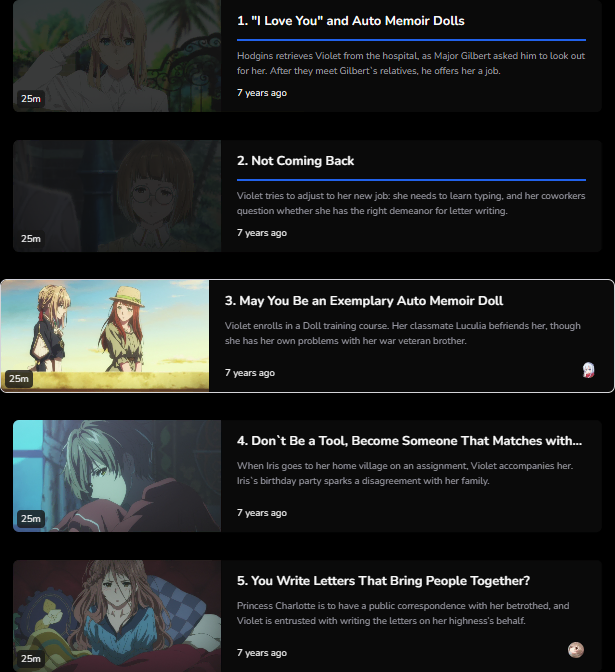The height and width of the screenshot is (672, 615).
Task: Select the episode 3 thumbnail image
Action: 105,336
